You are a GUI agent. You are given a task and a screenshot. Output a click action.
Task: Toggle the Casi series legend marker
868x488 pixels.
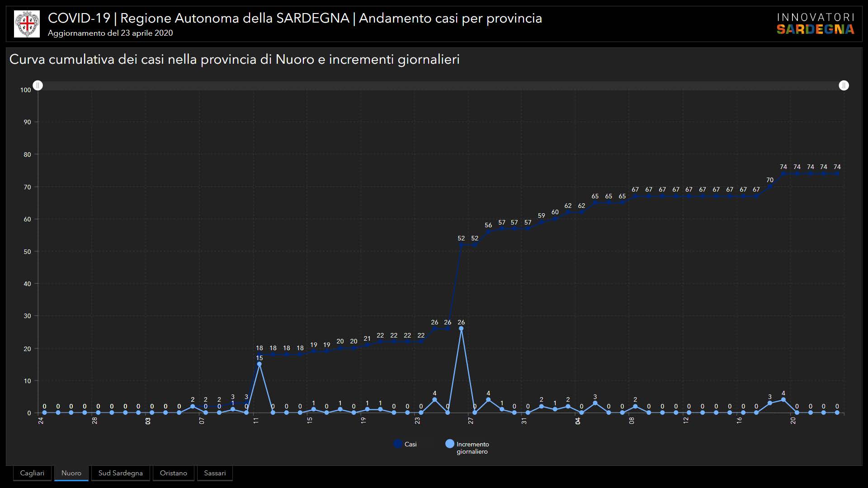[x=398, y=444]
